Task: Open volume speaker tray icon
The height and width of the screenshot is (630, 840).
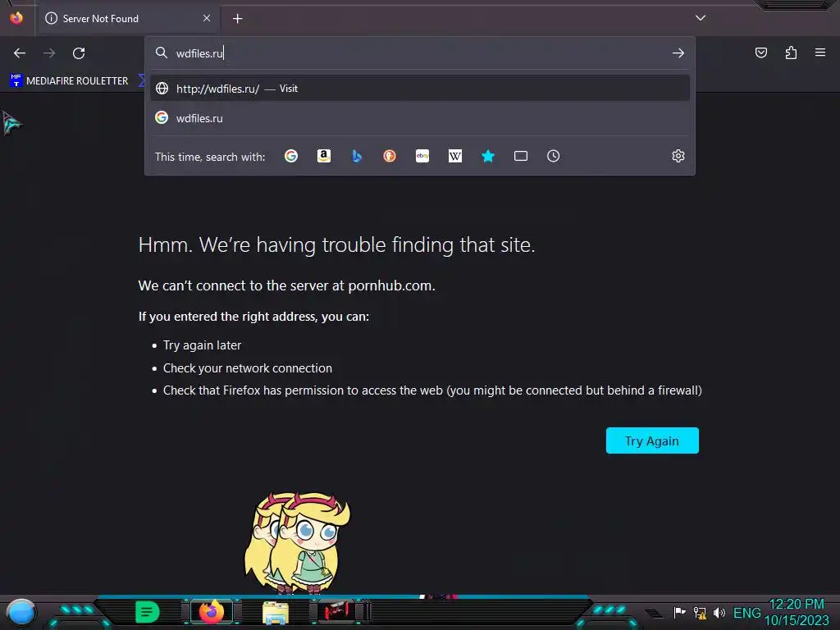Action: coord(719,612)
